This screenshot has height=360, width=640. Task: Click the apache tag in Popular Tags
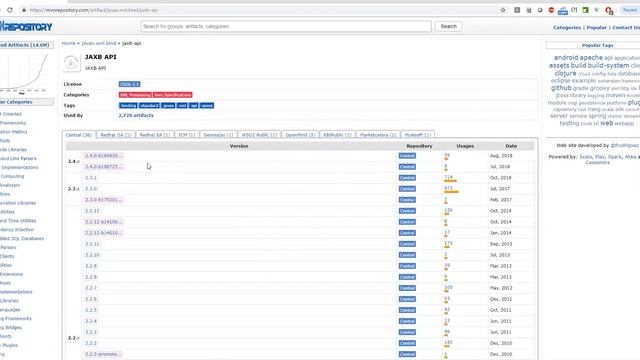(591, 58)
